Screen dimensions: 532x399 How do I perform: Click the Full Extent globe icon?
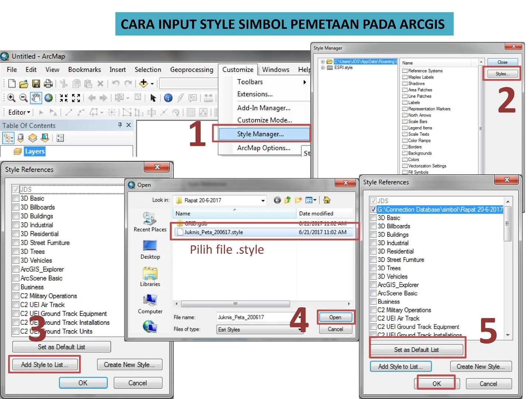(49, 98)
